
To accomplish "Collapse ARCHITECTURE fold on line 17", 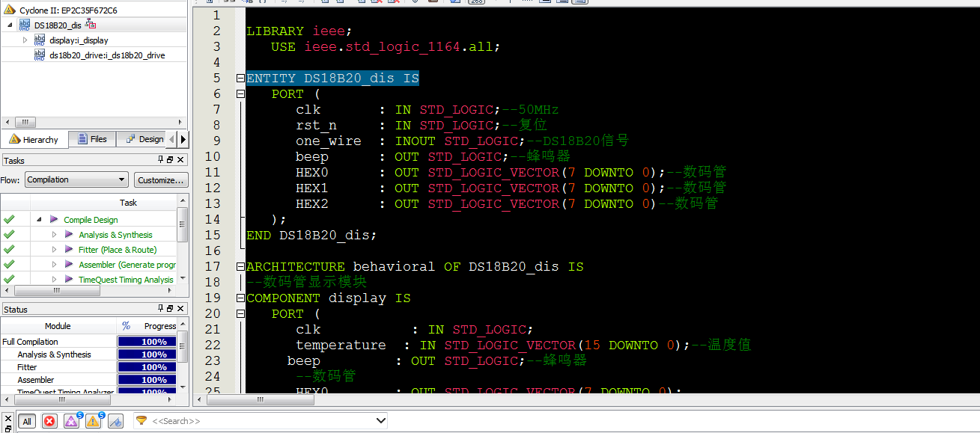I will (x=240, y=267).
